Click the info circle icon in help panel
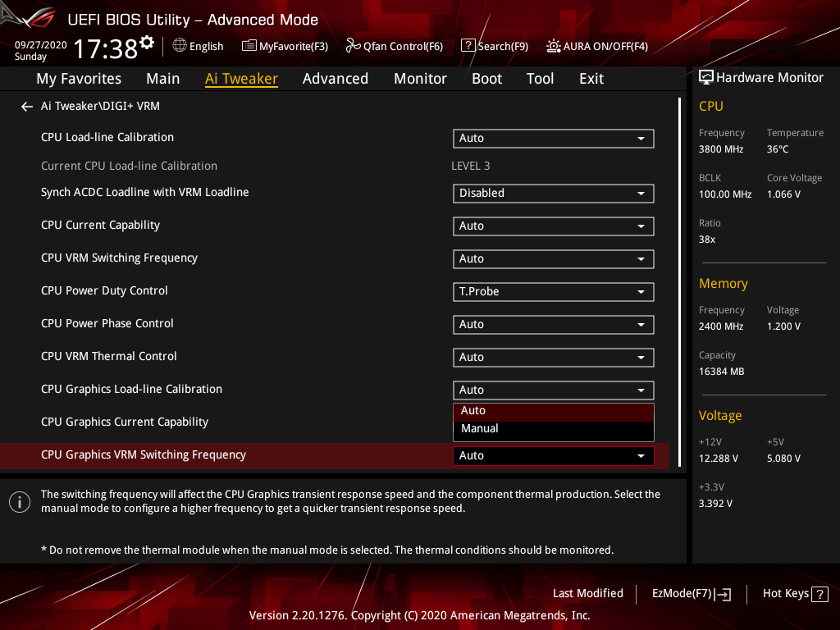840x630 pixels. [x=20, y=502]
